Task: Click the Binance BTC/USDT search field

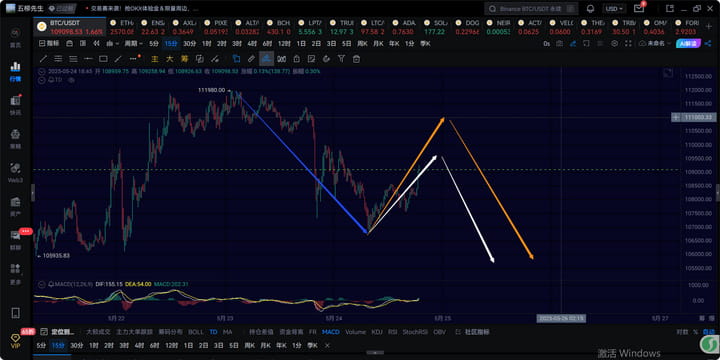Action: [531, 9]
